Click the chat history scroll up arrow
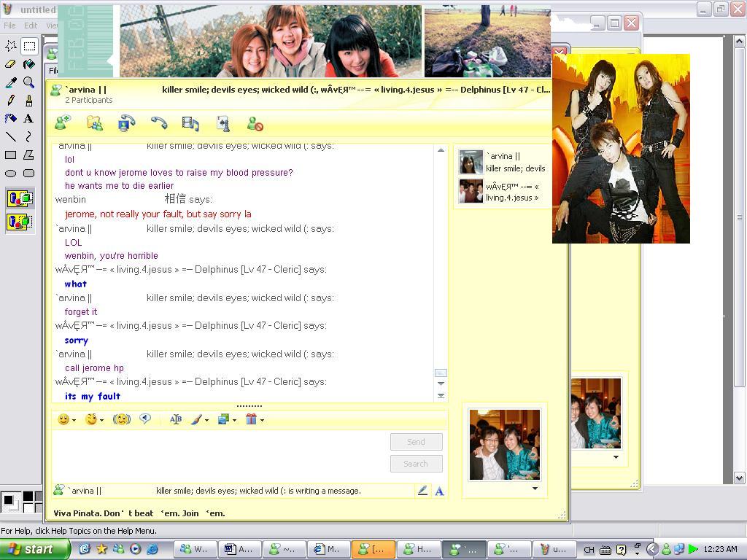The image size is (747, 560). 441,150
